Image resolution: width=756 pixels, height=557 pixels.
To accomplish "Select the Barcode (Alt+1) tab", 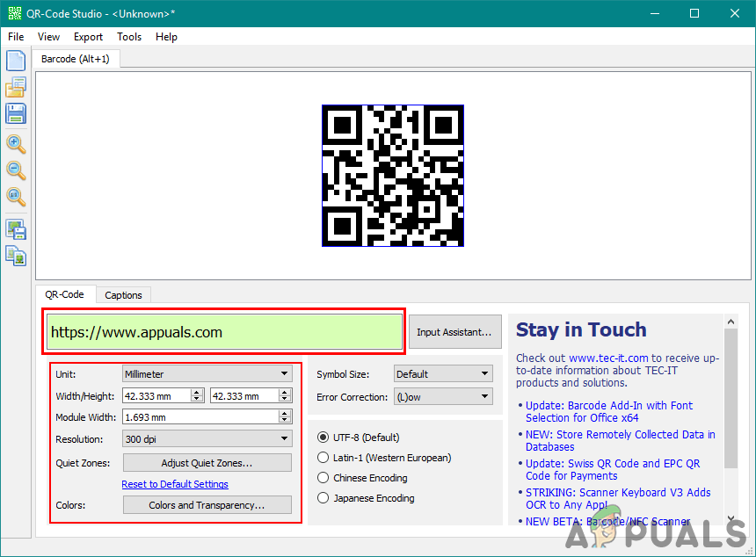I will pos(76,59).
